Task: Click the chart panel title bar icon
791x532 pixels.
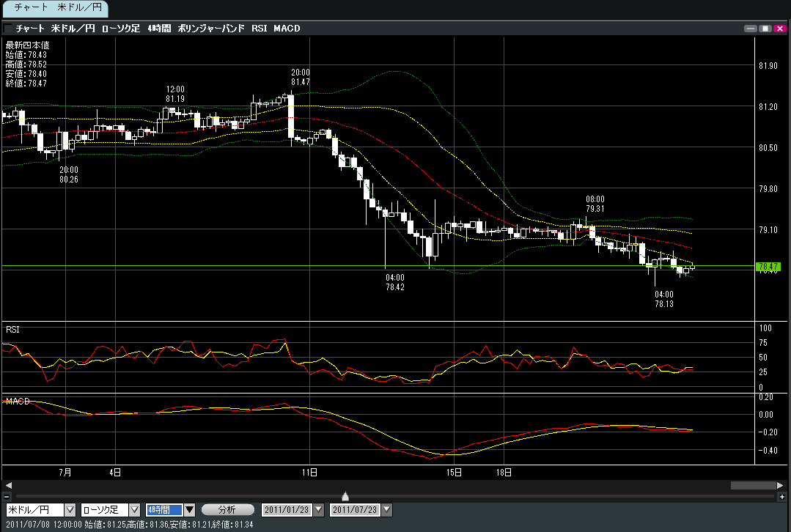Action: click(7, 29)
